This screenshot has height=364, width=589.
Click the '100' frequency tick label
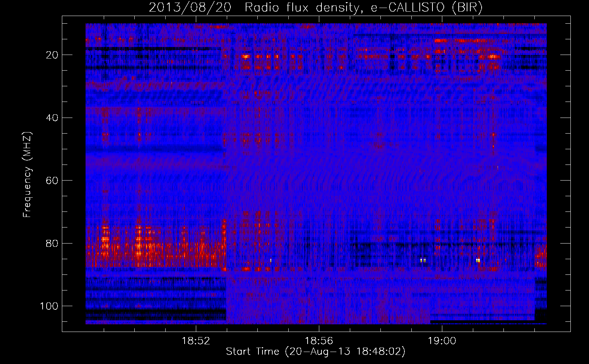coord(49,306)
